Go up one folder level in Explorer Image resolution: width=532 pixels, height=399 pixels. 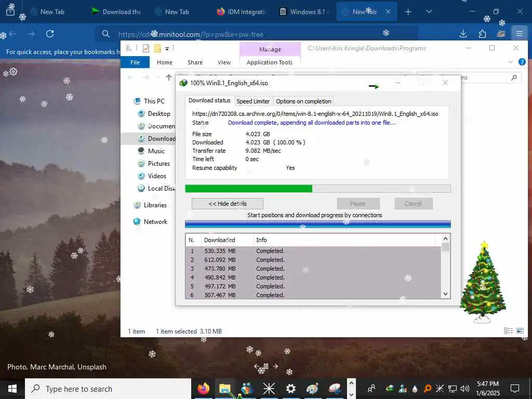click(x=169, y=77)
